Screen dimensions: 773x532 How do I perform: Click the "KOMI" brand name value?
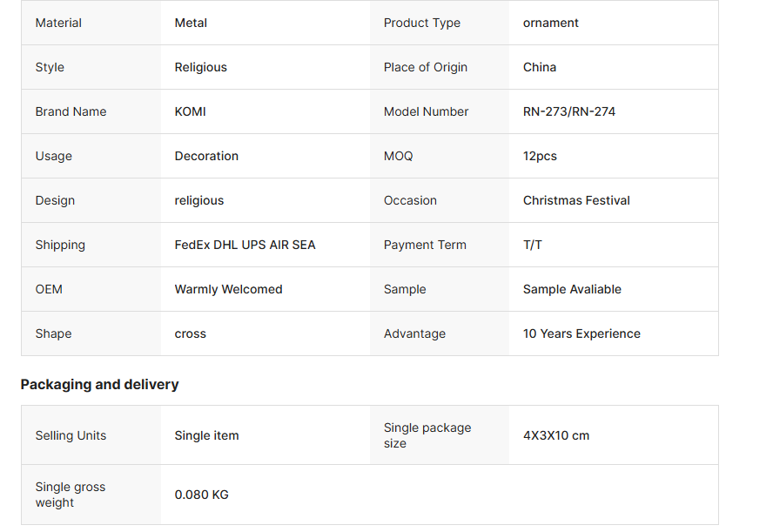pyautogui.click(x=190, y=111)
